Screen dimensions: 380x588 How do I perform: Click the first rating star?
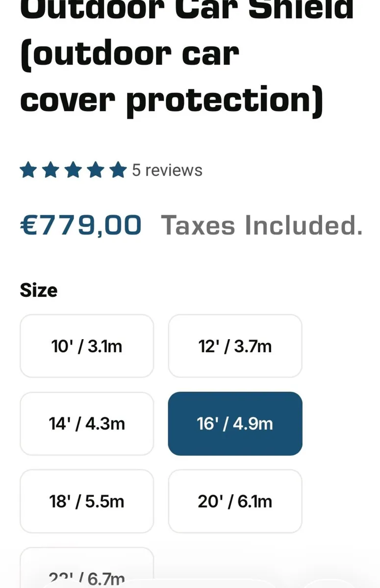pos(28,171)
